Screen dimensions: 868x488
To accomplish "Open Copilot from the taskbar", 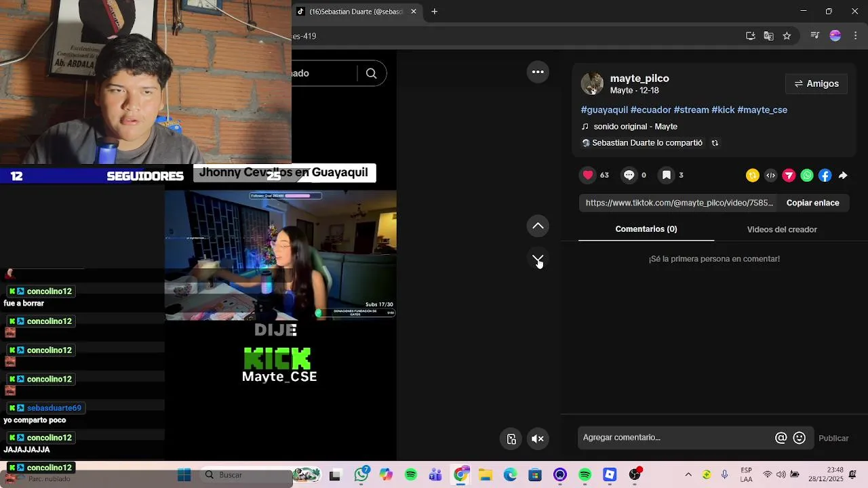I will [386, 475].
